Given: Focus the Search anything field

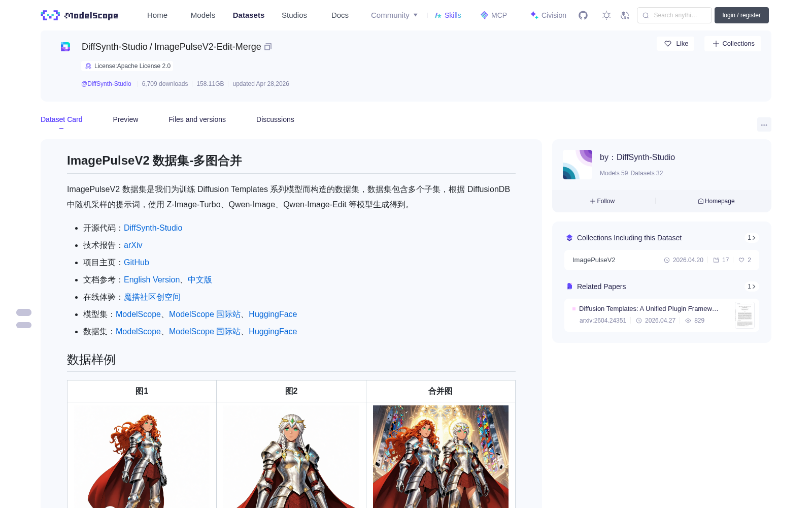Looking at the screenshot, I should point(674,15).
